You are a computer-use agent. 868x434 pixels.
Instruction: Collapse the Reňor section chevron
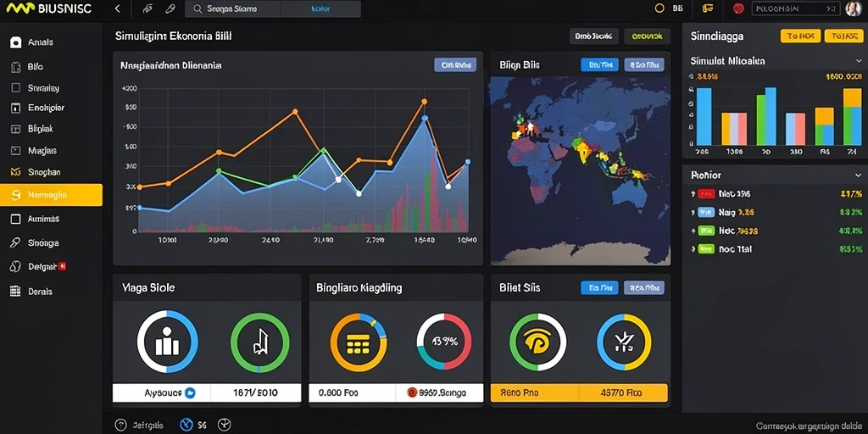point(858,175)
